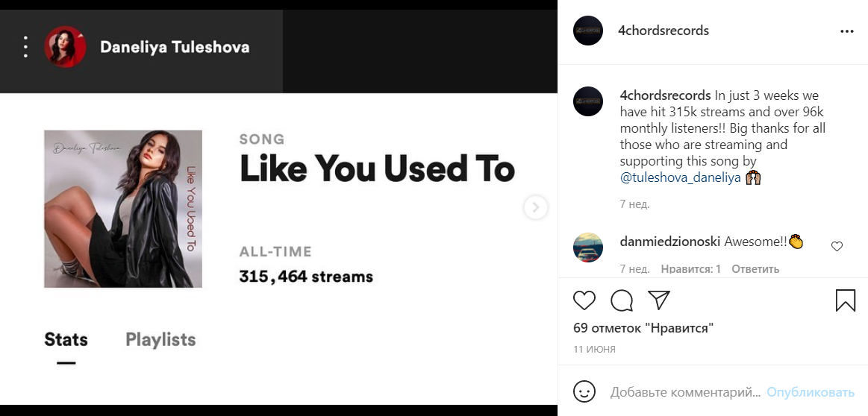Click next arrow on post image
This screenshot has height=416, width=868.
point(535,207)
